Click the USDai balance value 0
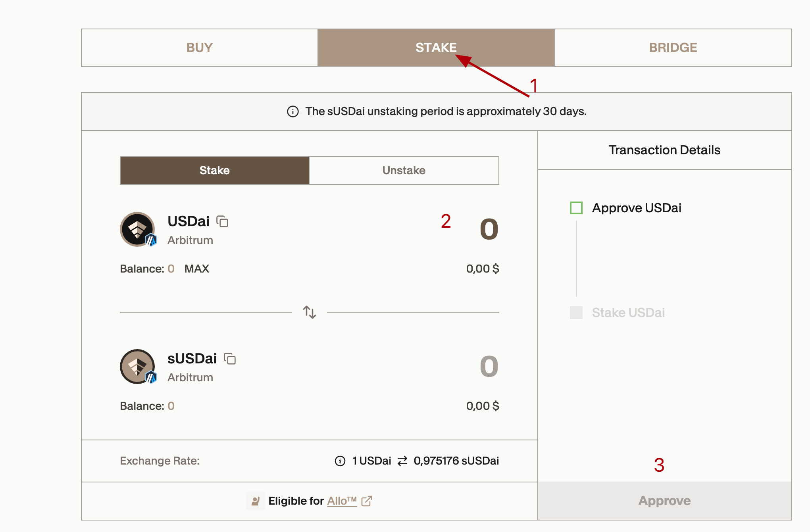Image resolution: width=810 pixels, height=532 pixels. (x=171, y=269)
